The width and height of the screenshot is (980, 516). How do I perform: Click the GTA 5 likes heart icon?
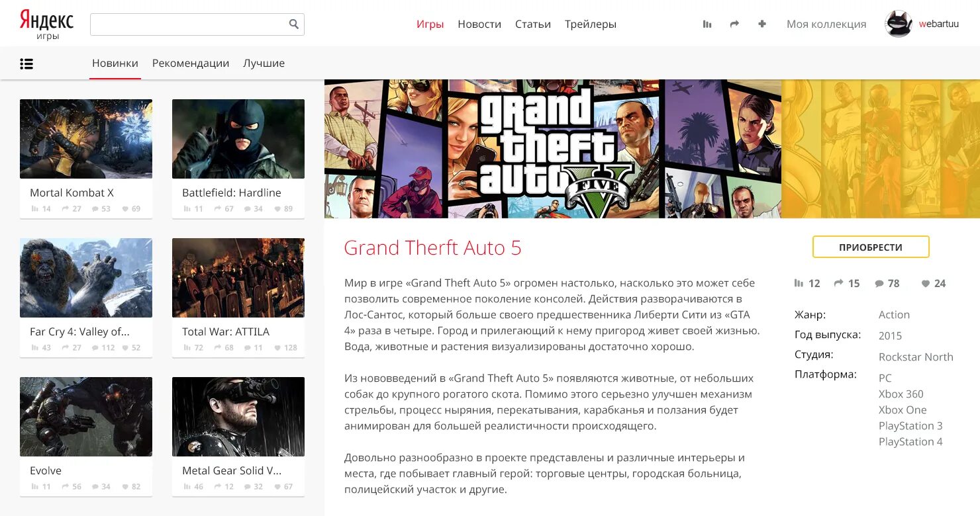[x=926, y=284]
